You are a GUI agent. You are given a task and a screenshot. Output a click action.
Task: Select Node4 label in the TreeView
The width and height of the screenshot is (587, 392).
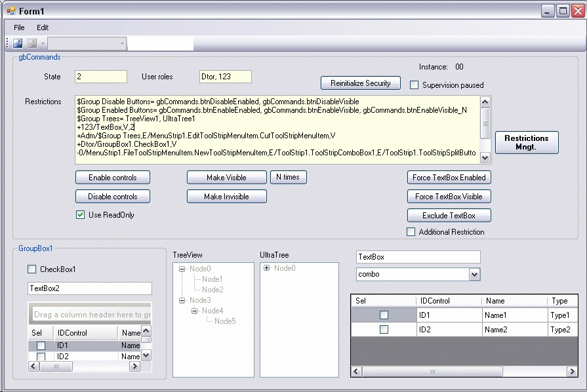click(213, 311)
